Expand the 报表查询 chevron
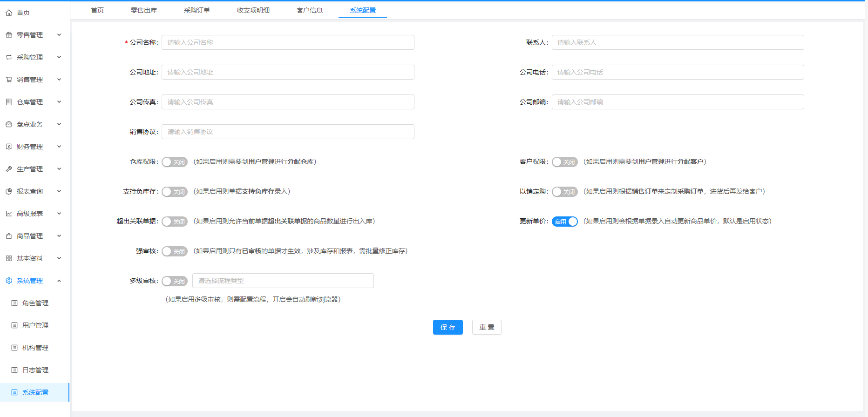The image size is (868, 417). (59, 191)
